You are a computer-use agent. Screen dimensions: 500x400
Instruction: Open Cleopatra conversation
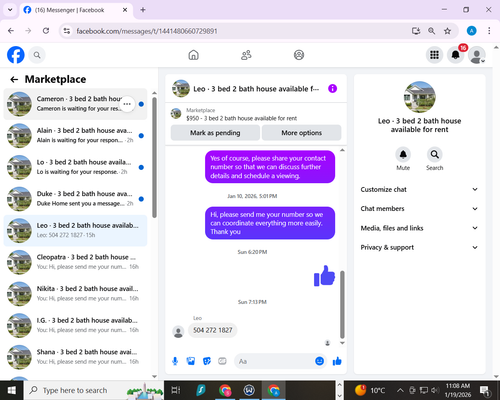[x=75, y=262]
